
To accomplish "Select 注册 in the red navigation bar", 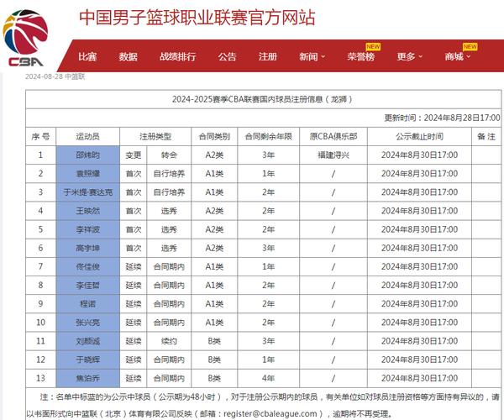I will tap(267, 56).
